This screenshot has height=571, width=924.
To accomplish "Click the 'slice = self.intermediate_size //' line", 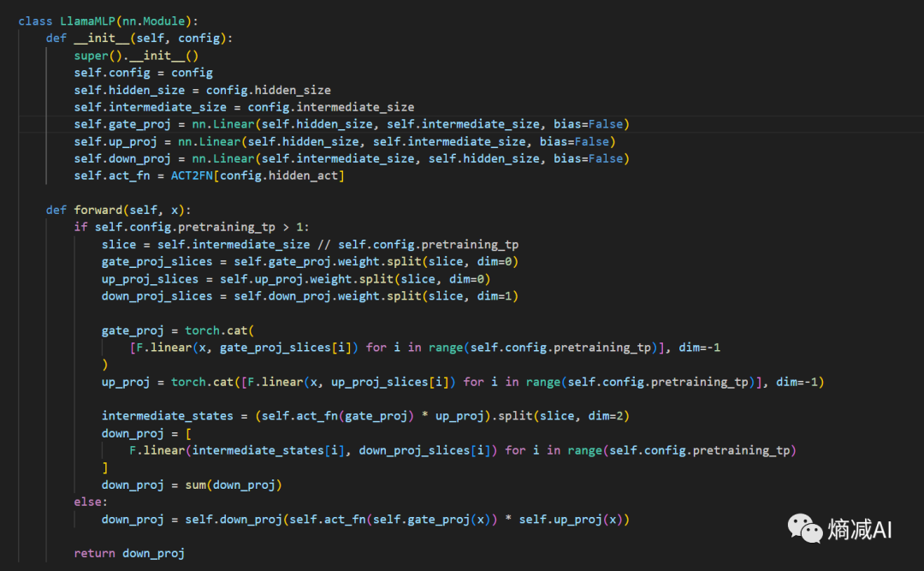I will pos(310,245).
